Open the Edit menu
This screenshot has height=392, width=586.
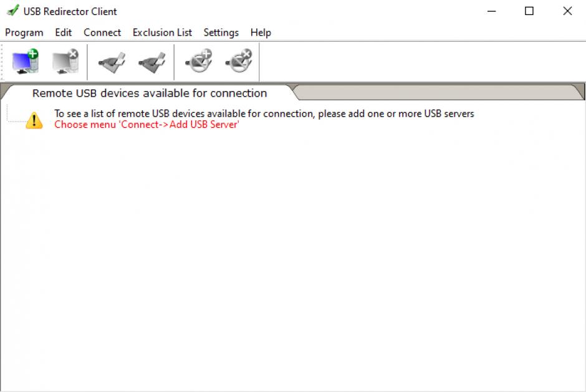click(x=63, y=33)
